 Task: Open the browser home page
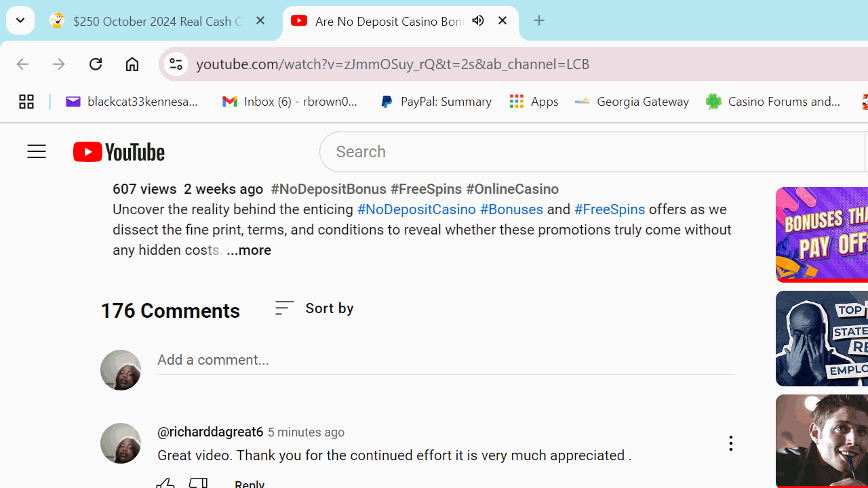(132, 64)
